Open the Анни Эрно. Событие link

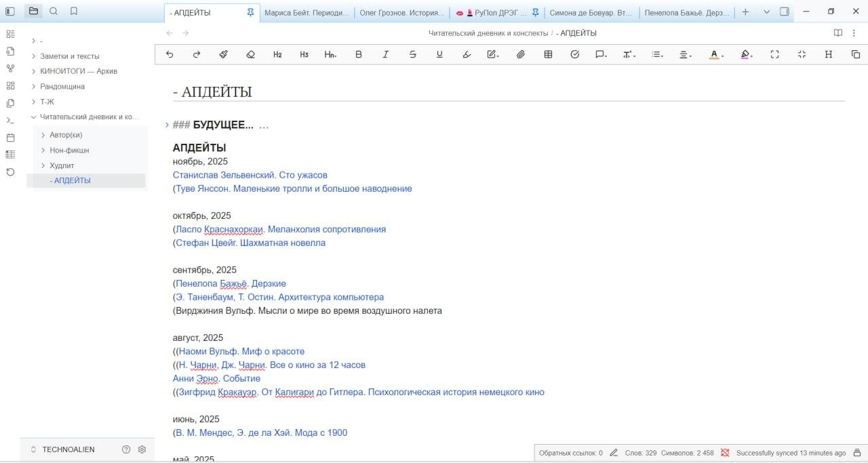click(x=216, y=378)
